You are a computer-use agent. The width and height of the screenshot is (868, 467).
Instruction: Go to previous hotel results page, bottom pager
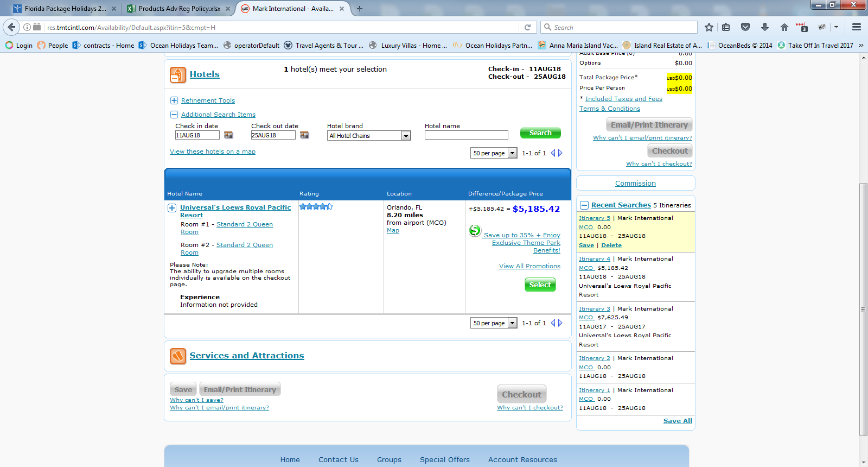tap(553, 323)
